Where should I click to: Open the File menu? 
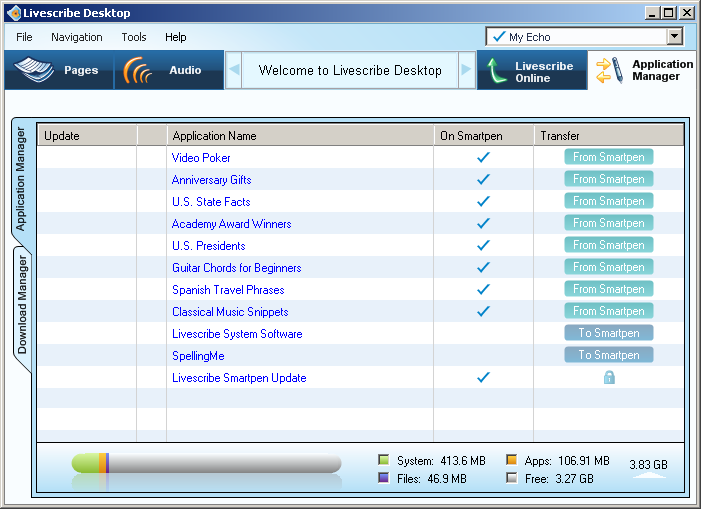coord(24,37)
